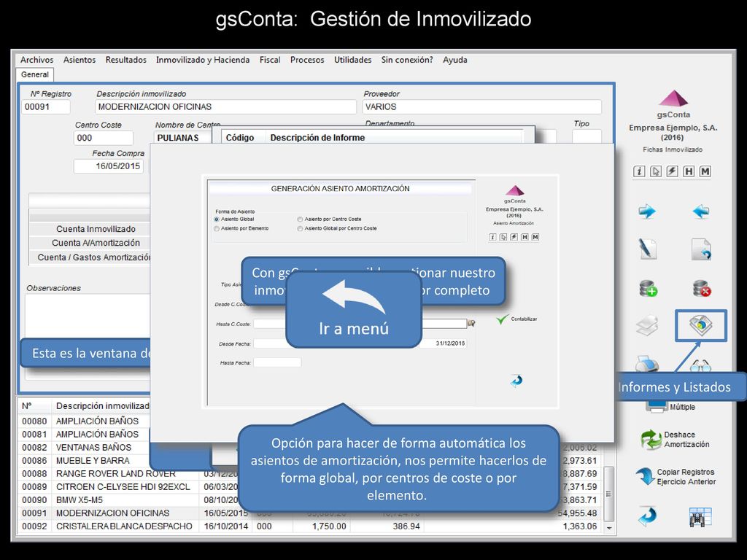Click the eyeglasses preview icon

click(701, 366)
